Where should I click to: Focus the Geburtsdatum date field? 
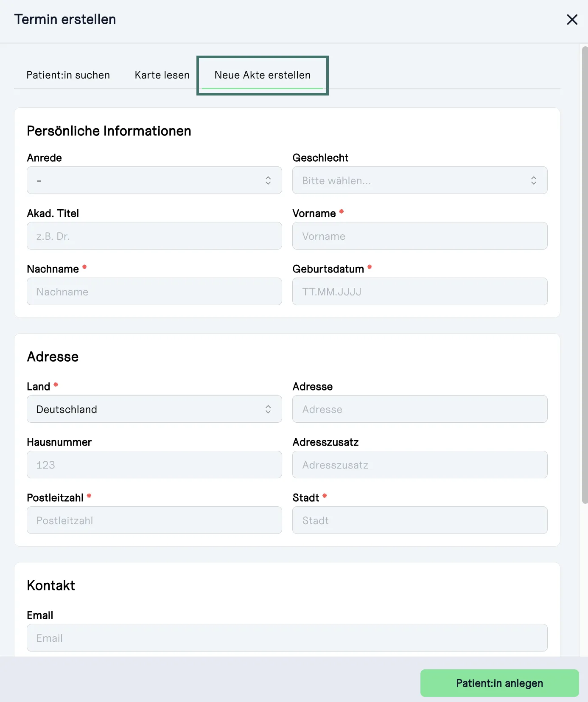coord(420,292)
